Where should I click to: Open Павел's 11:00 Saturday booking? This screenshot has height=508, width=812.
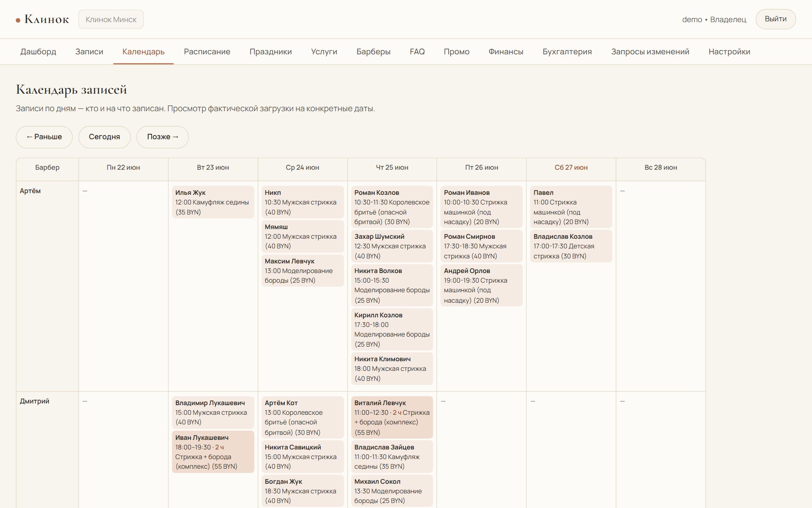(x=571, y=207)
